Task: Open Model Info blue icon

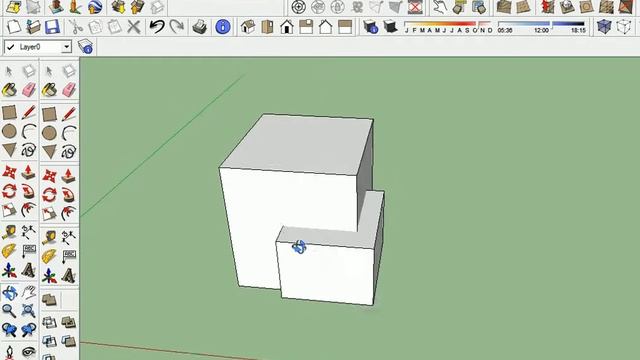Action: point(222,27)
